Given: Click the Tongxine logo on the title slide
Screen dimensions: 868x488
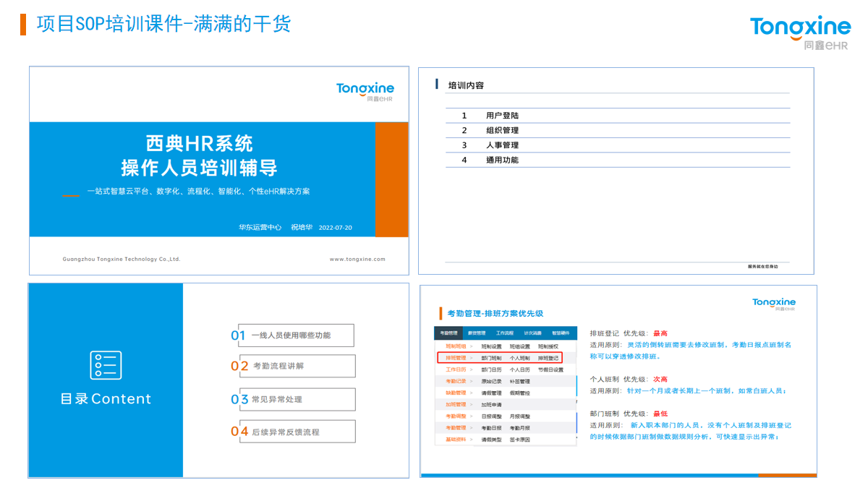Looking at the screenshot, I should [x=365, y=91].
